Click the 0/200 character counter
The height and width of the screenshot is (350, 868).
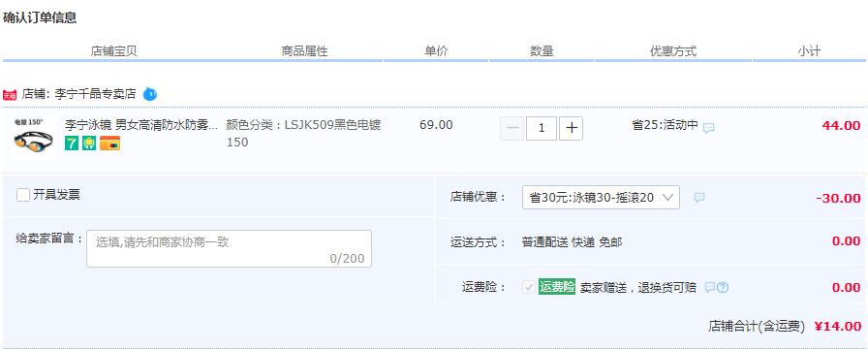coord(347,258)
